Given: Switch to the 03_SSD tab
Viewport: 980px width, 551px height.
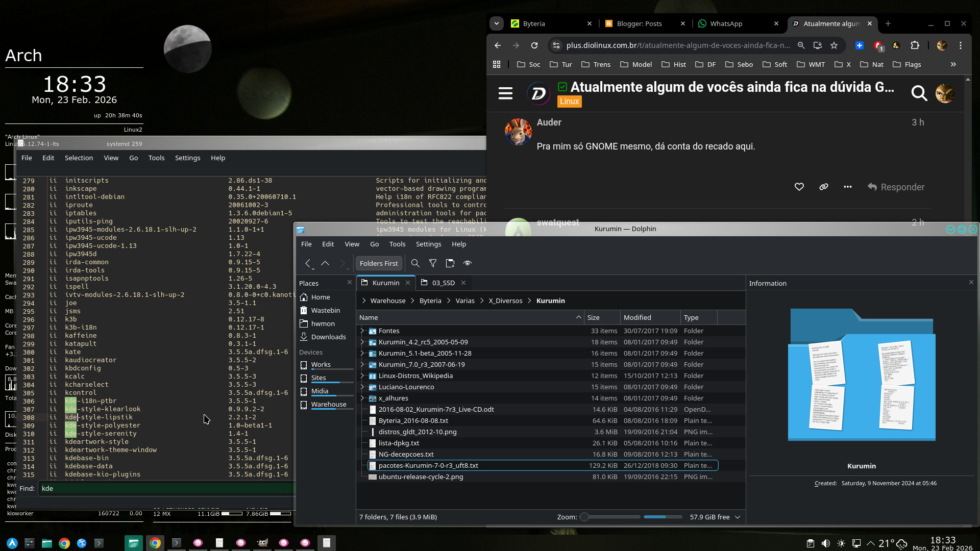Looking at the screenshot, I should [443, 283].
